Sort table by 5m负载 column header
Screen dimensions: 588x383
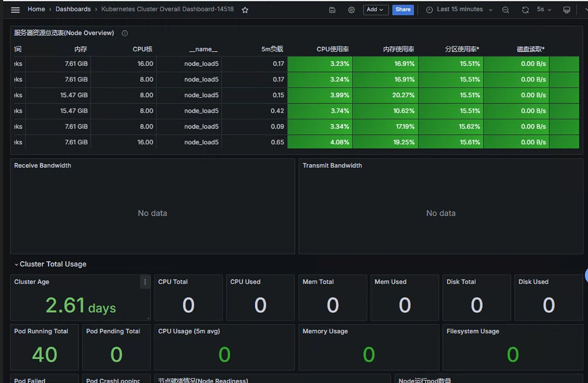(x=272, y=49)
